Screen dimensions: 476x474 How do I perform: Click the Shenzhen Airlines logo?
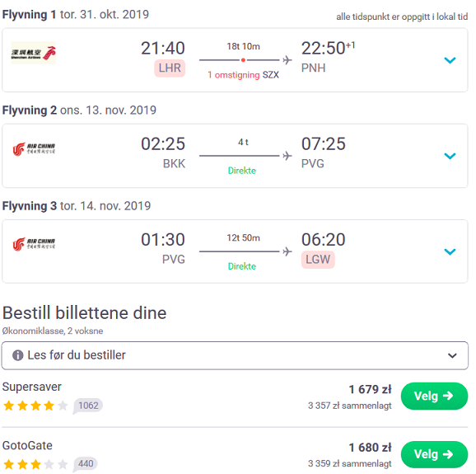34,53
